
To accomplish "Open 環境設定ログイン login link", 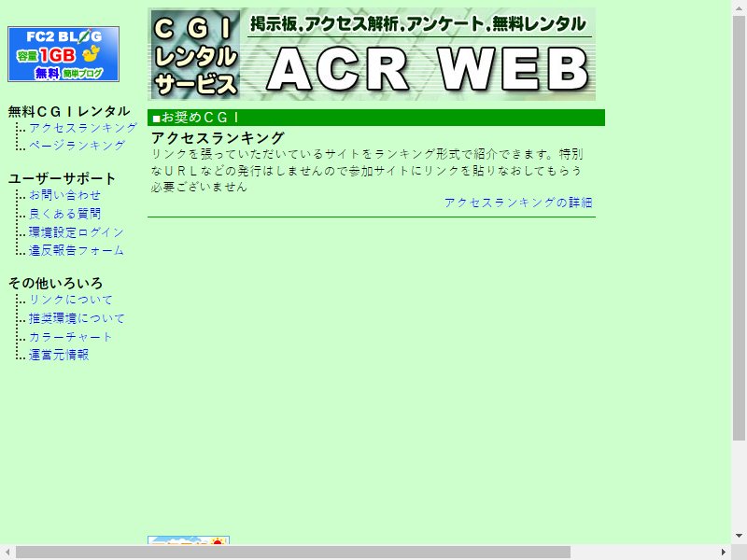I will click(x=77, y=231).
